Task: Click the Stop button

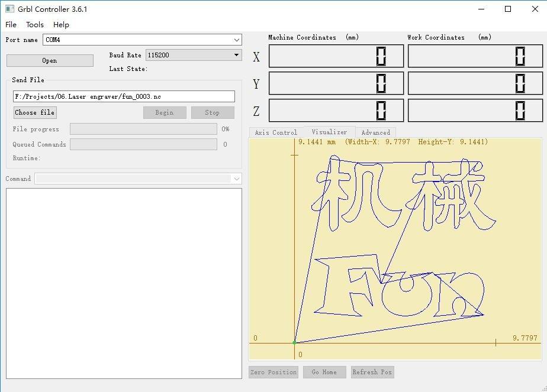Action: click(213, 112)
